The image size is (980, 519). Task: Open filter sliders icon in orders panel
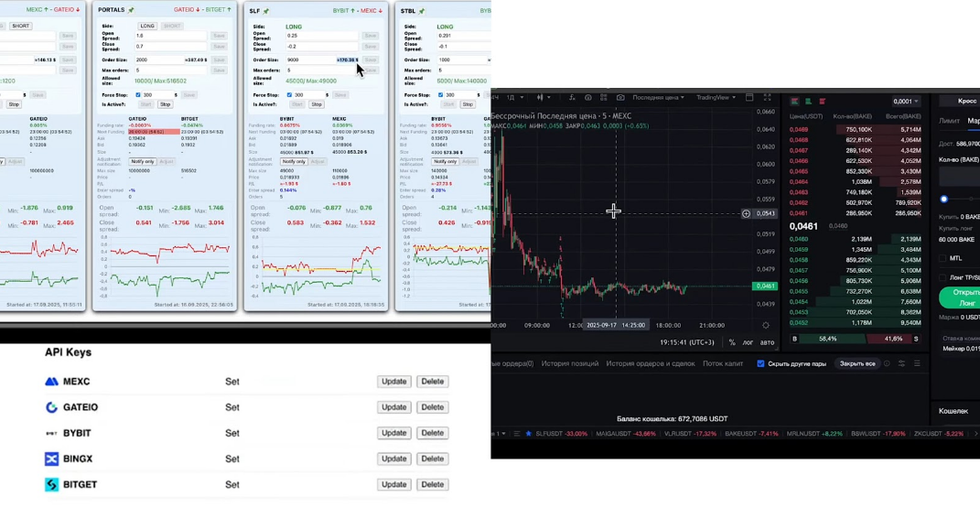click(901, 363)
